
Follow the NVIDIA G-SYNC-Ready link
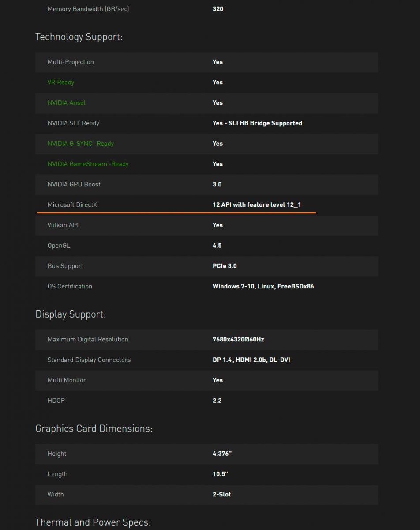tap(81, 144)
